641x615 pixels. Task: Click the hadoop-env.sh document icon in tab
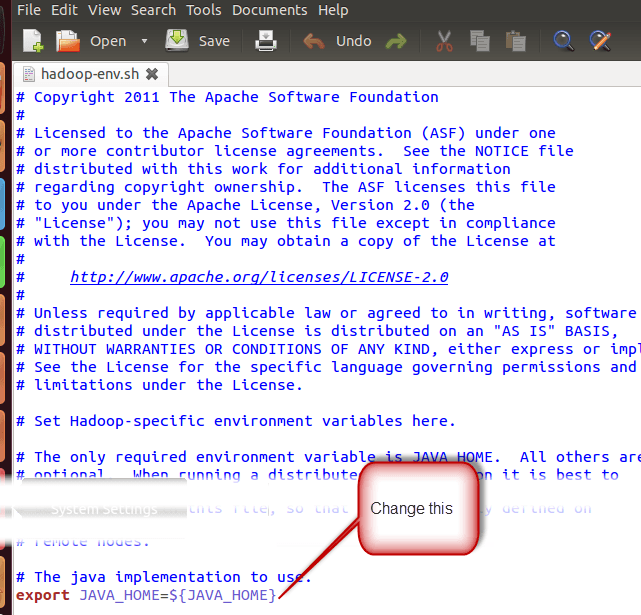coord(29,74)
